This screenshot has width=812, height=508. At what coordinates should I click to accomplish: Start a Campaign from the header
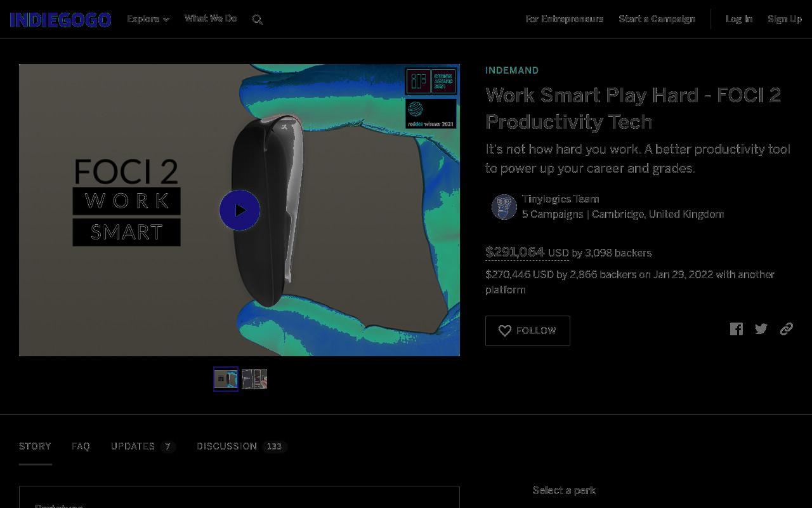click(657, 19)
